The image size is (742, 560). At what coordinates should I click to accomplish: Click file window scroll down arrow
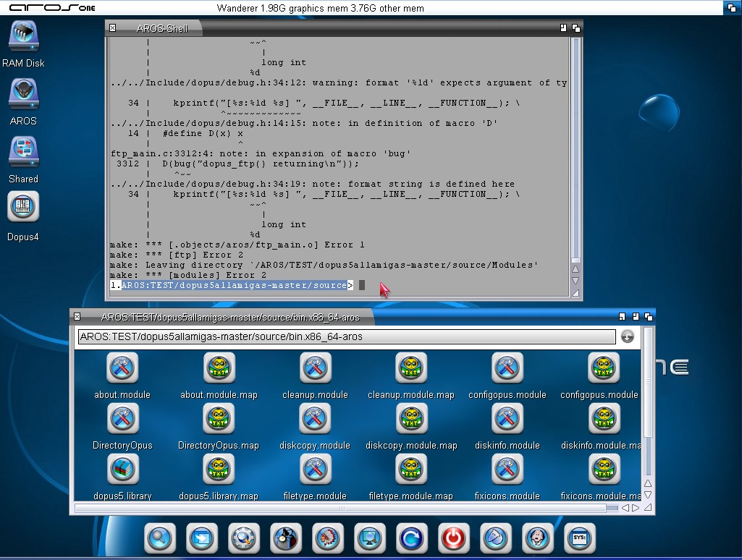pos(648,495)
